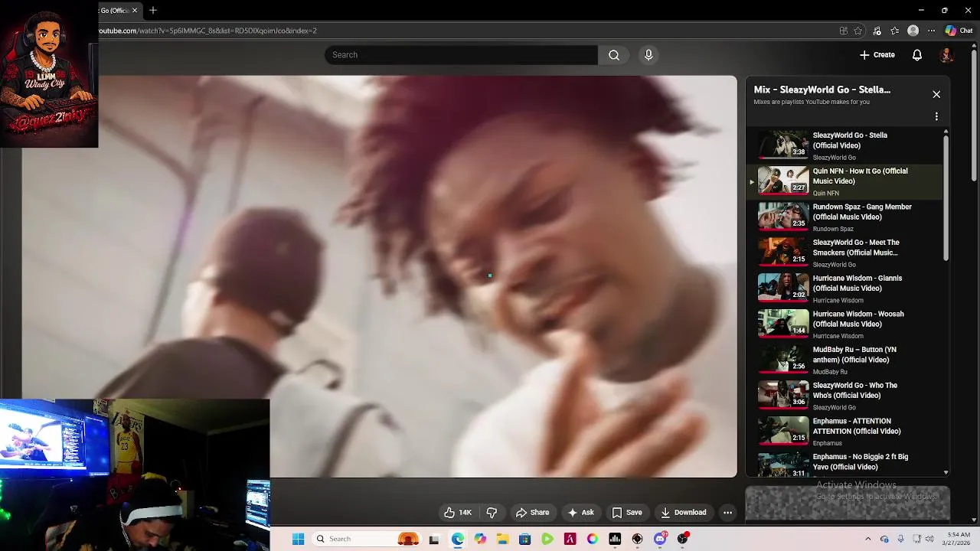Screen dimensions: 980x551
Task: Open more actions ellipsis below the video
Action: point(728,513)
